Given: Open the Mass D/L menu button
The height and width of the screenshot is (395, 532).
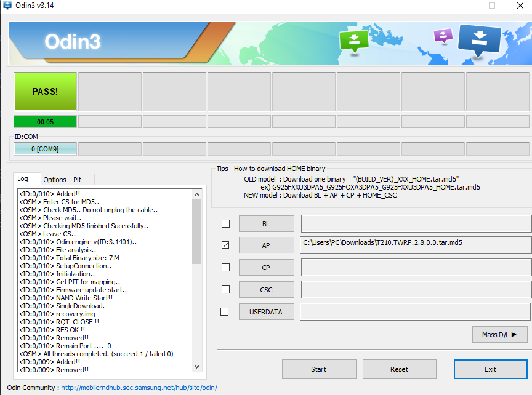Looking at the screenshot, I should 500,335.
